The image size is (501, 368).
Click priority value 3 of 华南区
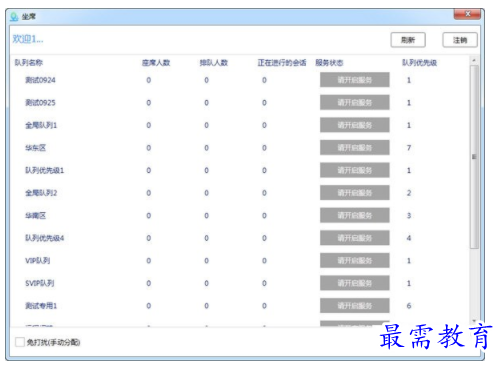(x=409, y=215)
